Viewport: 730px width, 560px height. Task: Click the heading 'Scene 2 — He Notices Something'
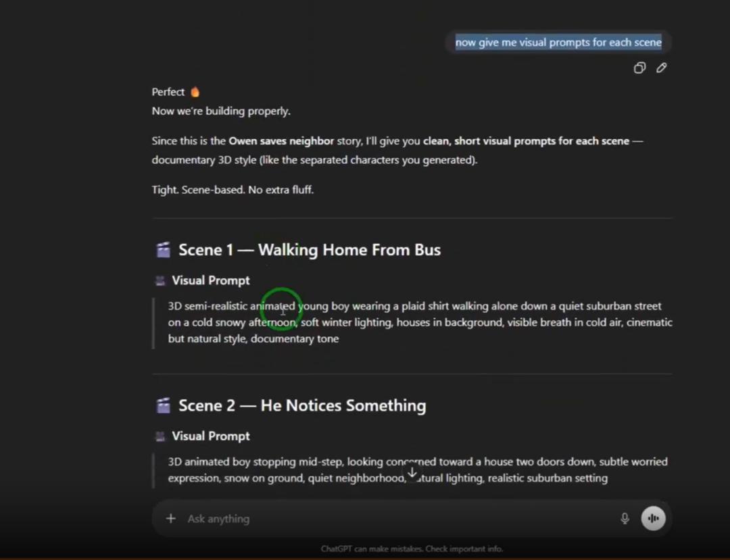pyautogui.click(x=302, y=405)
